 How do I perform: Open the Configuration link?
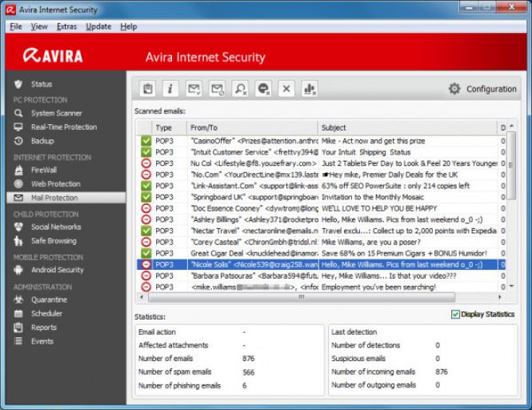[x=491, y=89]
